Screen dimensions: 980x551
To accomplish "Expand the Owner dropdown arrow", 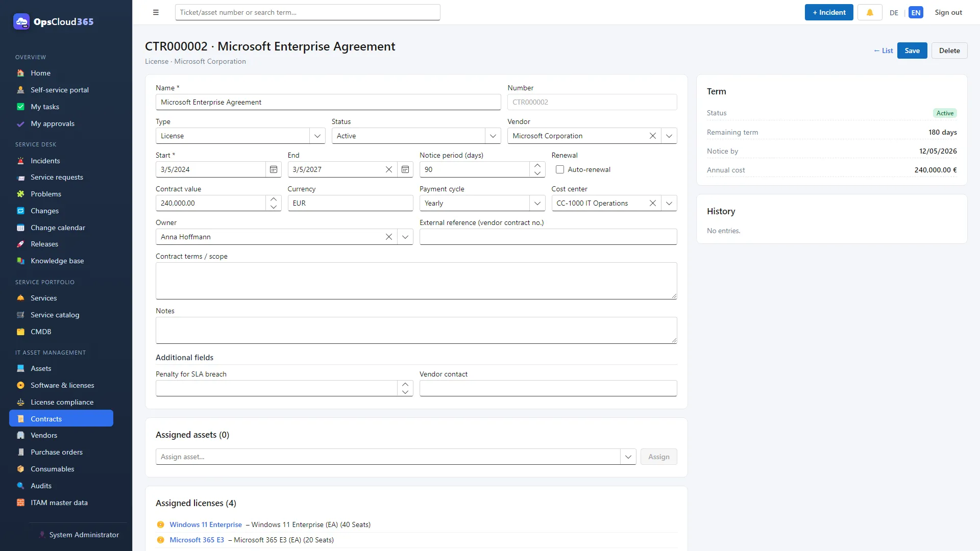I will (x=405, y=237).
